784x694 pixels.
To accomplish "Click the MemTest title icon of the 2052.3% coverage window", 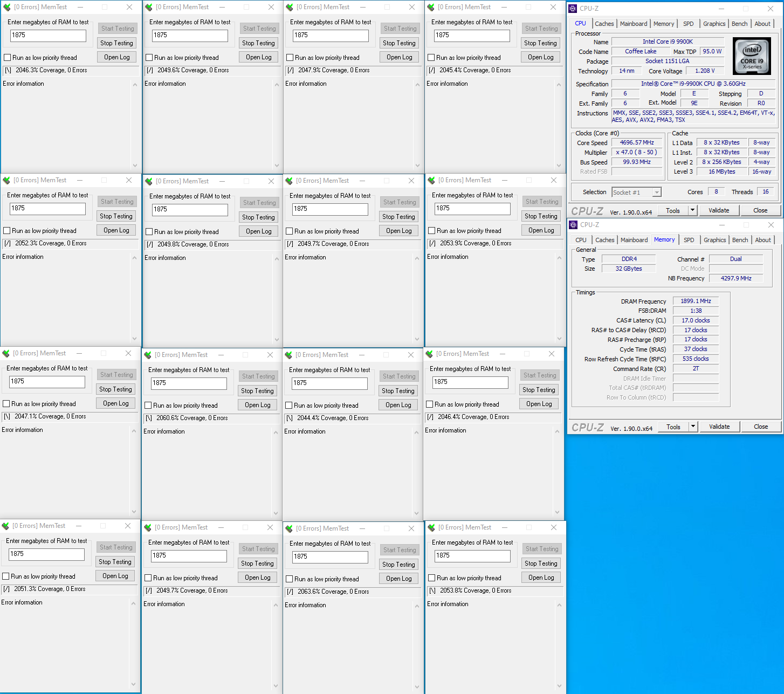I will [x=6, y=181].
